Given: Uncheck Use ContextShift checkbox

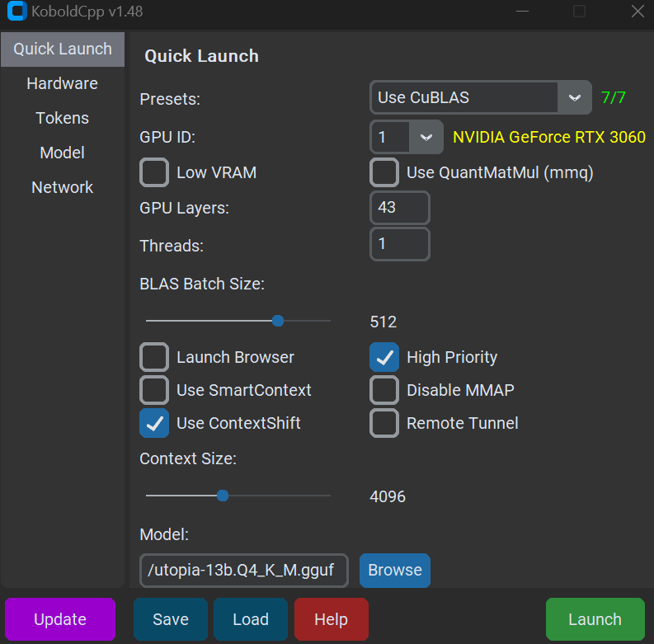Looking at the screenshot, I should tap(154, 423).
